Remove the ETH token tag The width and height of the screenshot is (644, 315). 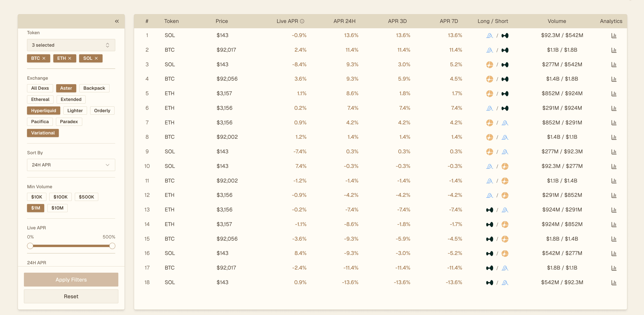tap(70, 58)
